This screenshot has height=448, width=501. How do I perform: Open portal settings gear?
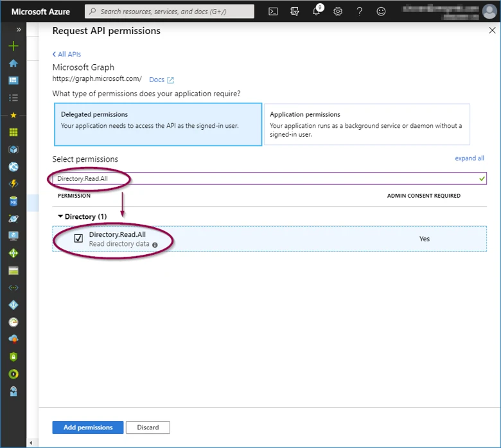point(338,12)
